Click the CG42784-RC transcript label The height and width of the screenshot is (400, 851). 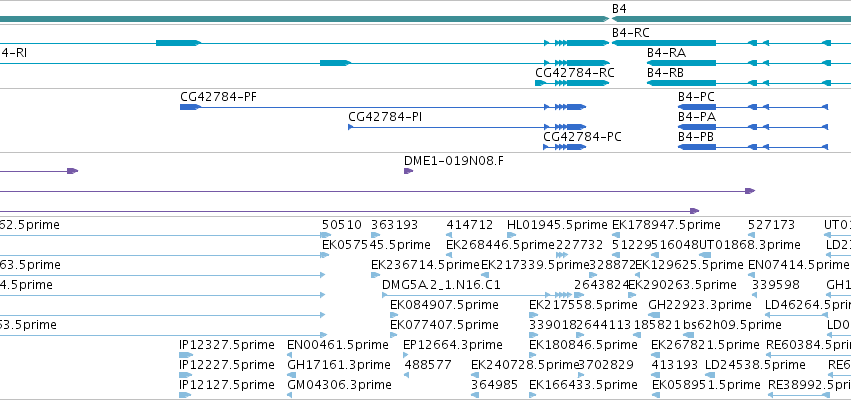click(x=575, y=73)
